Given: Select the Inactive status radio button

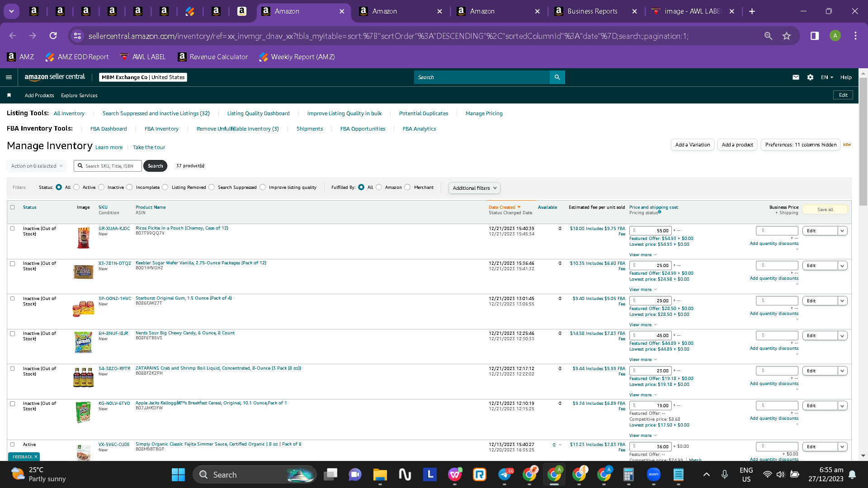Looking at the screenshot, I should pos(101,187).
